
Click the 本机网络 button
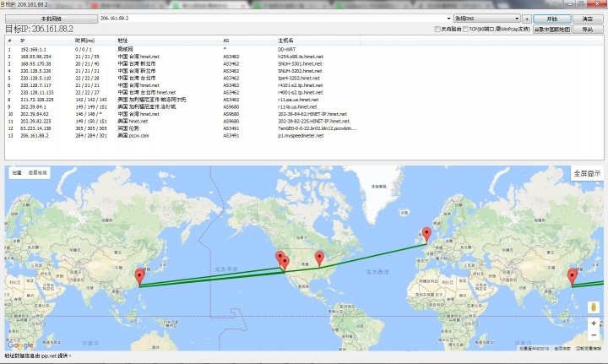[x=52, y=19]
